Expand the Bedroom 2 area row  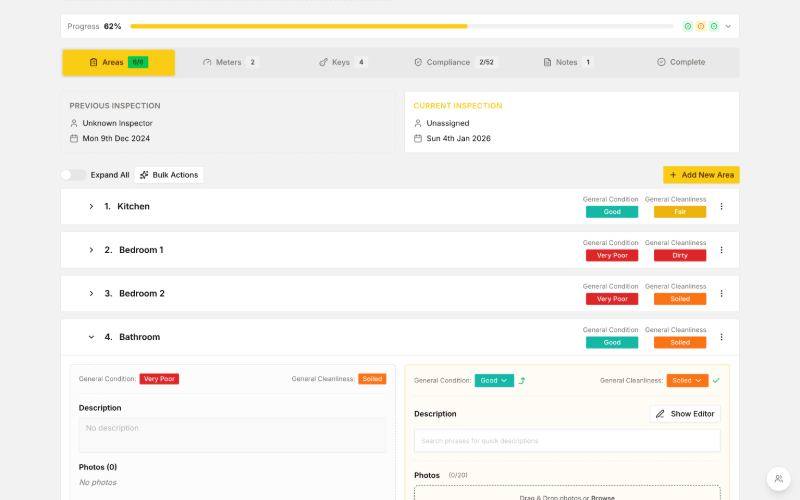coord(91,293)
